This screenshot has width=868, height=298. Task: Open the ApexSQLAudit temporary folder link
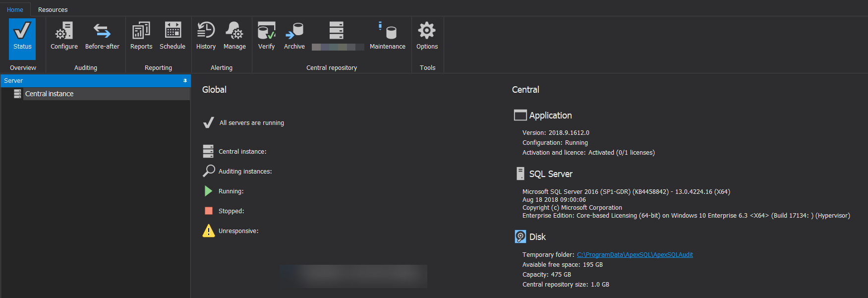[x=635, y=255]
